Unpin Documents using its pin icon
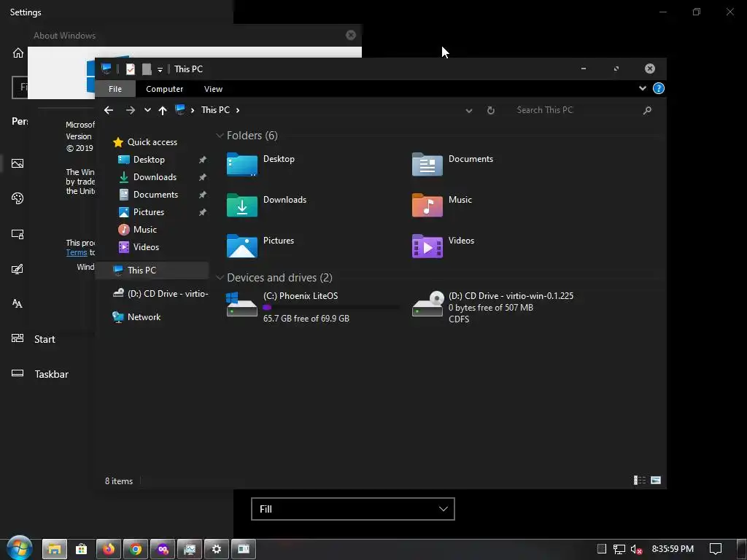 [203, 195]
